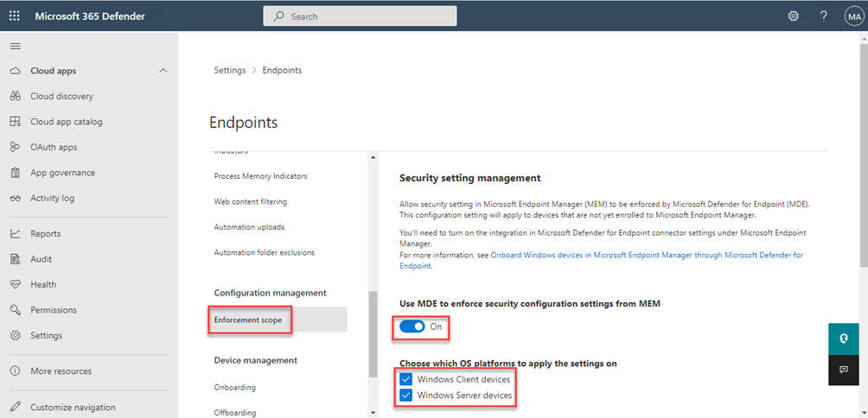Click the Configuration management group heading
This screenshot has height=418, width=868.
(270, 293)
